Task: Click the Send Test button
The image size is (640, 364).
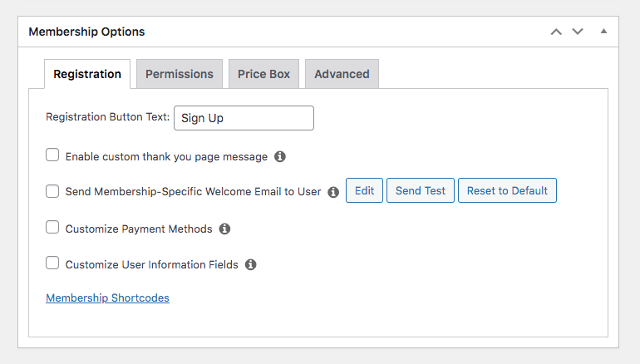Action: pyautogui.click(x=421, y=190)
